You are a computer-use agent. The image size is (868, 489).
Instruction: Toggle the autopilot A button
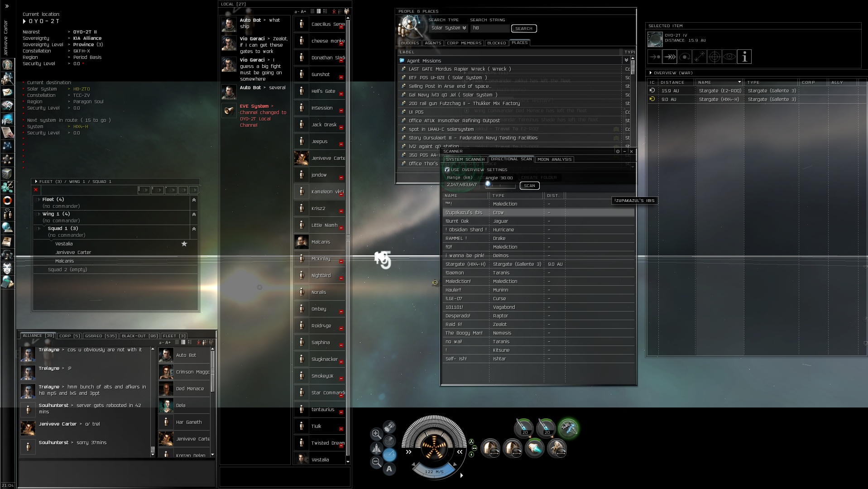[x=389, y=469]
